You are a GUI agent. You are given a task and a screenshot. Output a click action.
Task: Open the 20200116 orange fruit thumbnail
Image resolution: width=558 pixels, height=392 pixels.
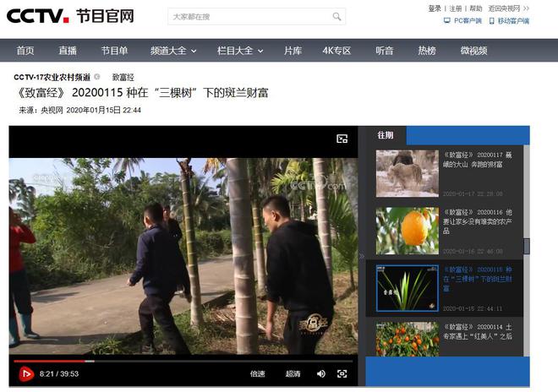tap(408, 231)
